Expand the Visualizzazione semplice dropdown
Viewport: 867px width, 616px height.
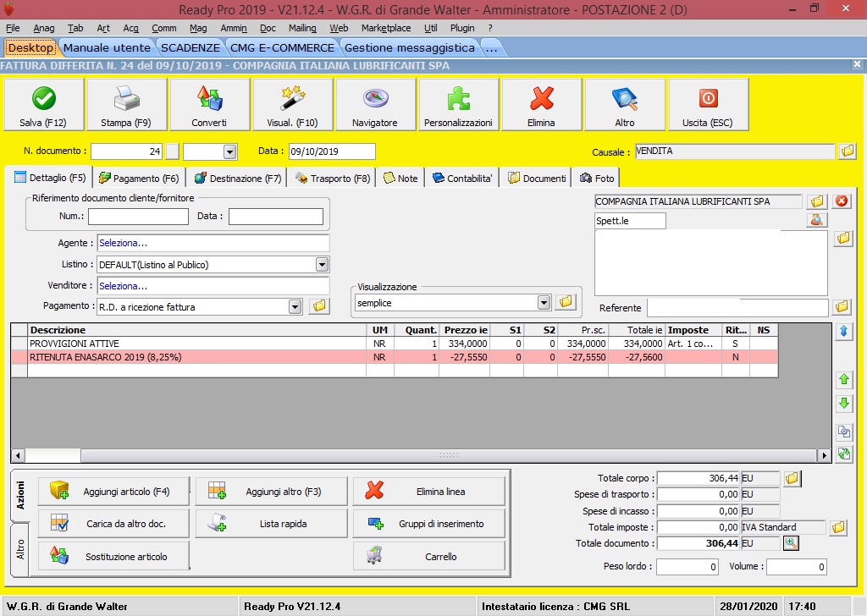tap(544, 302)
